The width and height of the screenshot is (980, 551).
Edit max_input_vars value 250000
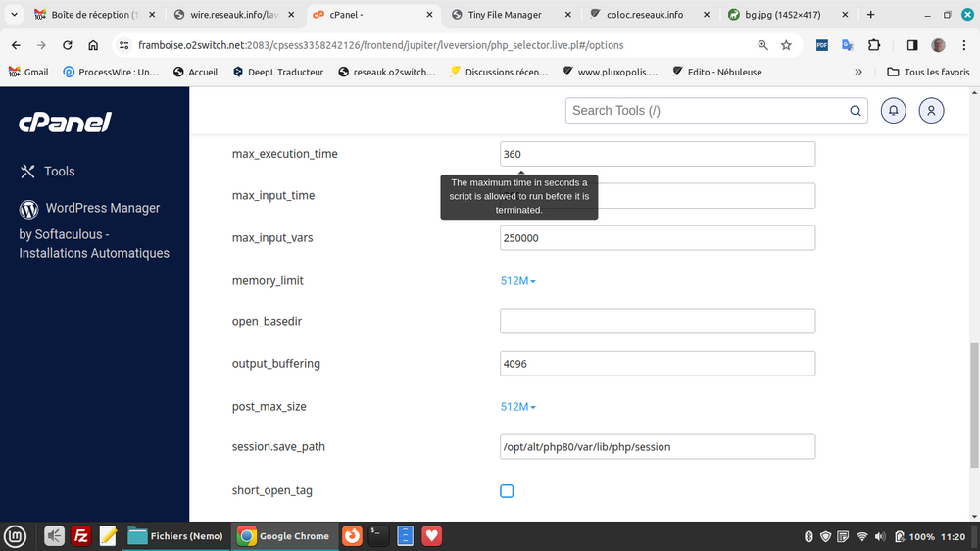pyautogui.click(x=658, y=237)
